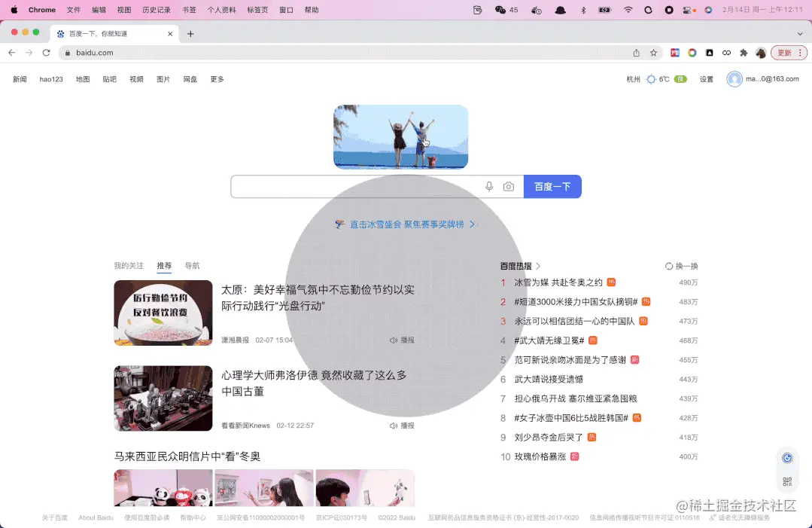Click the beach doodle image above search
This screenshot has height=528, width=812.
[x=401, y=137]
